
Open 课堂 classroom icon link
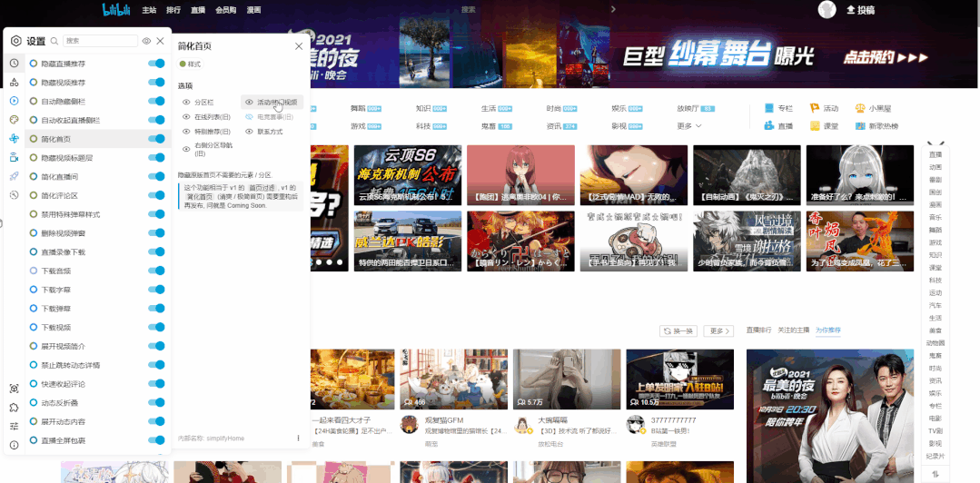click(x=825, y=125)
